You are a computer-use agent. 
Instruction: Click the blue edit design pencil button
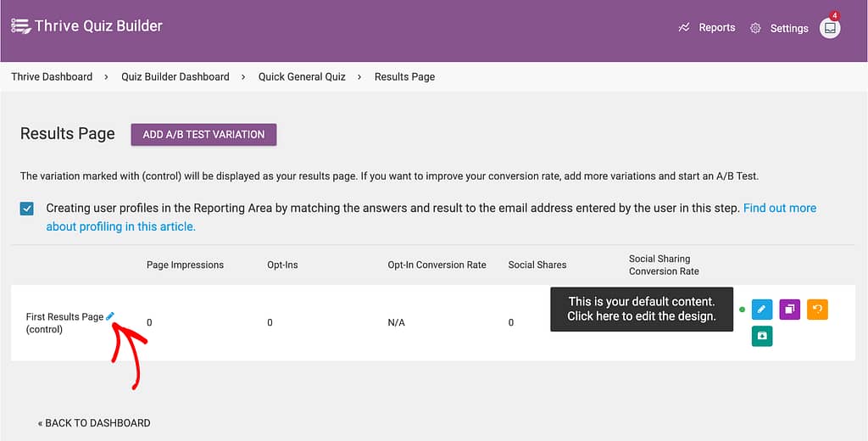[x=762, y=310]
